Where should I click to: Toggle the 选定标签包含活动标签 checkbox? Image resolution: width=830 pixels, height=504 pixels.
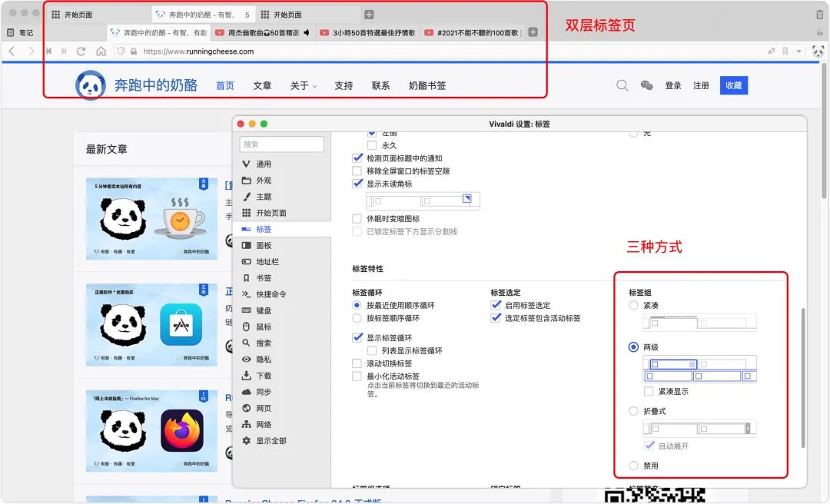click(x=496, y=317)
